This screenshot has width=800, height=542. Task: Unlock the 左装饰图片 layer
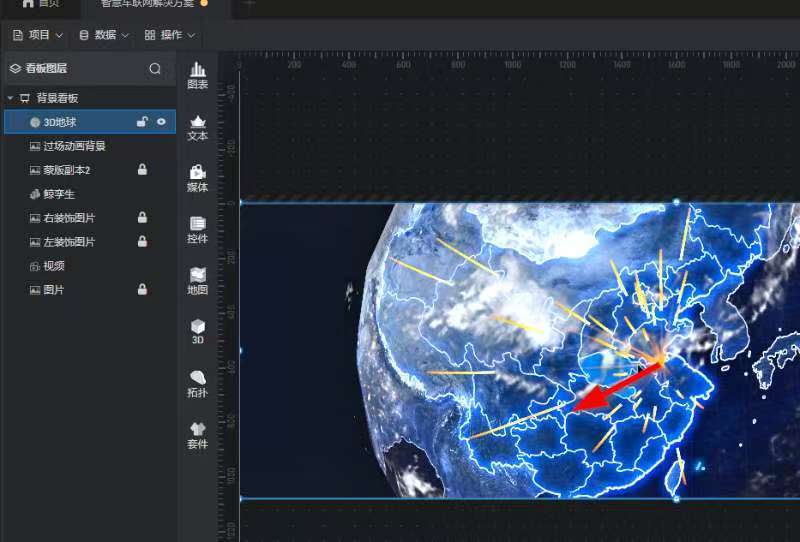tap(142, 241)
